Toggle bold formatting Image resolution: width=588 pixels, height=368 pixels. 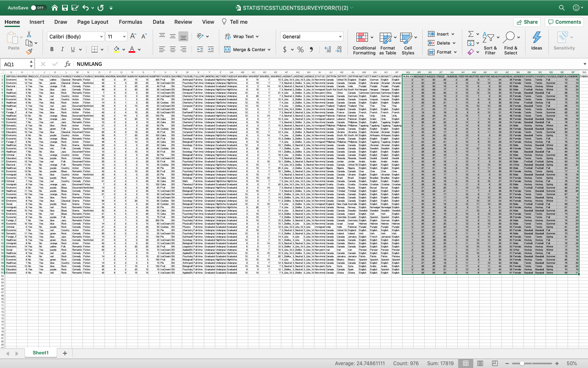click(x=52, y=49)
